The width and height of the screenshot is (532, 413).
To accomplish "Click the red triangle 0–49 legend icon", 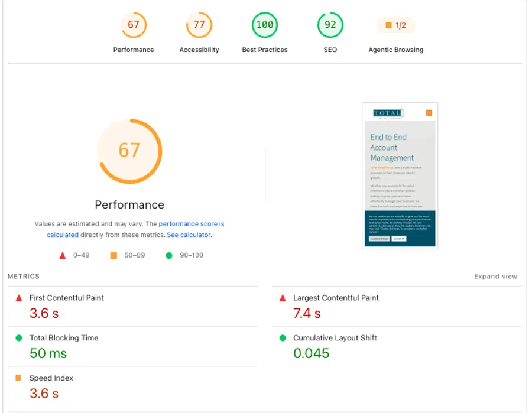I will [63, 255].
